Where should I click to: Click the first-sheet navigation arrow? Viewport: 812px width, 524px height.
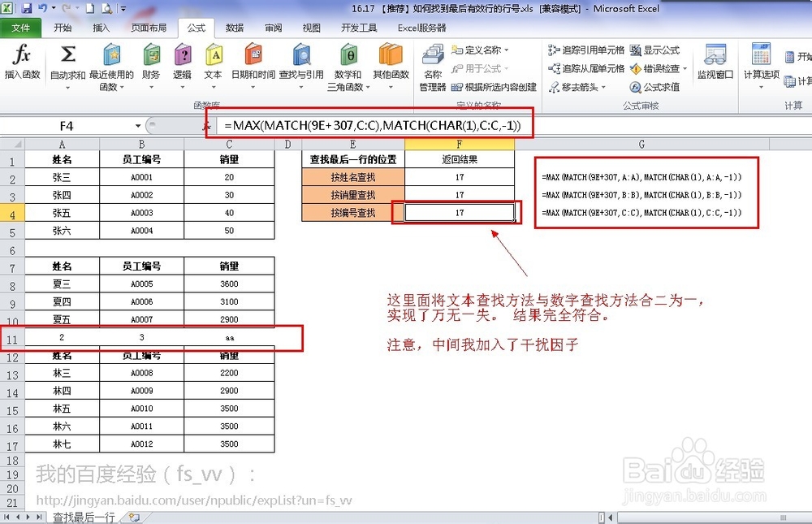point(6,517)
